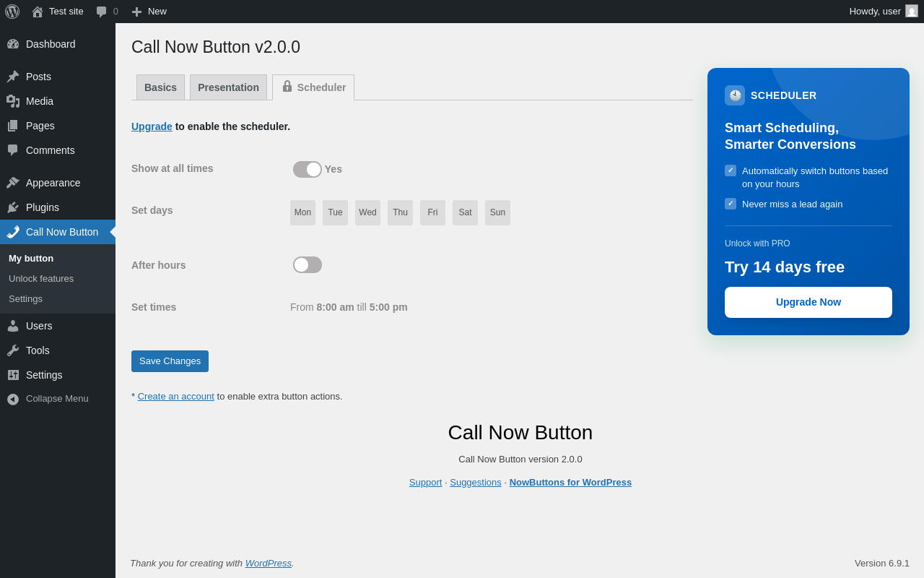
Task: Toggle the Show at all times switch
Action: pos(308,169)
